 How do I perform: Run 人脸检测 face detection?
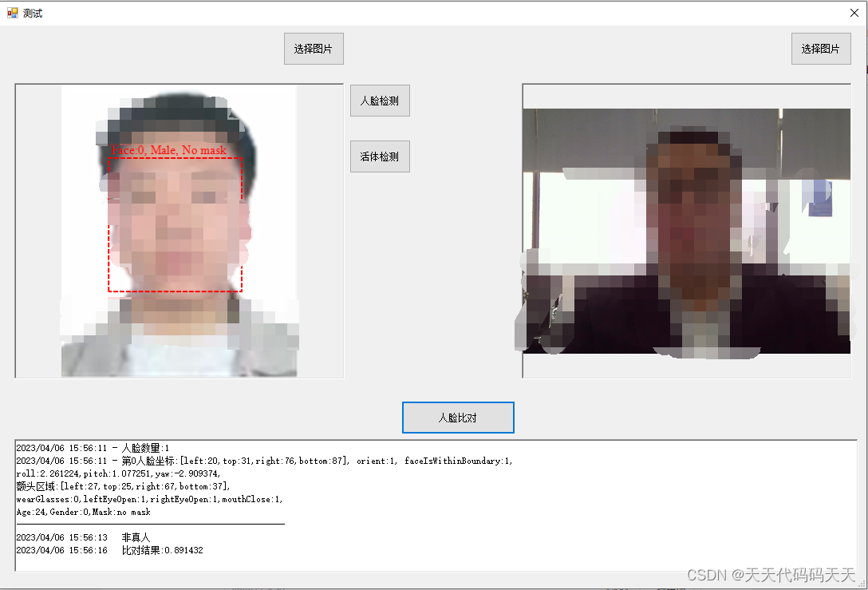[380, 101]
